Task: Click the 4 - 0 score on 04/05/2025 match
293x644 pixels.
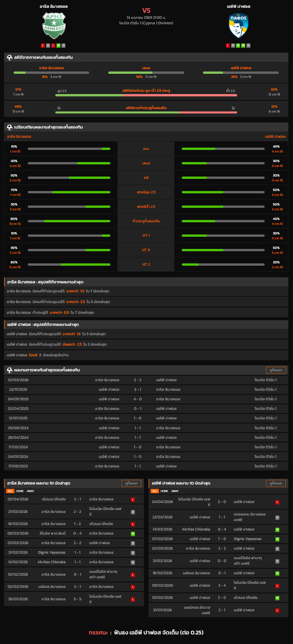Action: click(x=138, y=399)
